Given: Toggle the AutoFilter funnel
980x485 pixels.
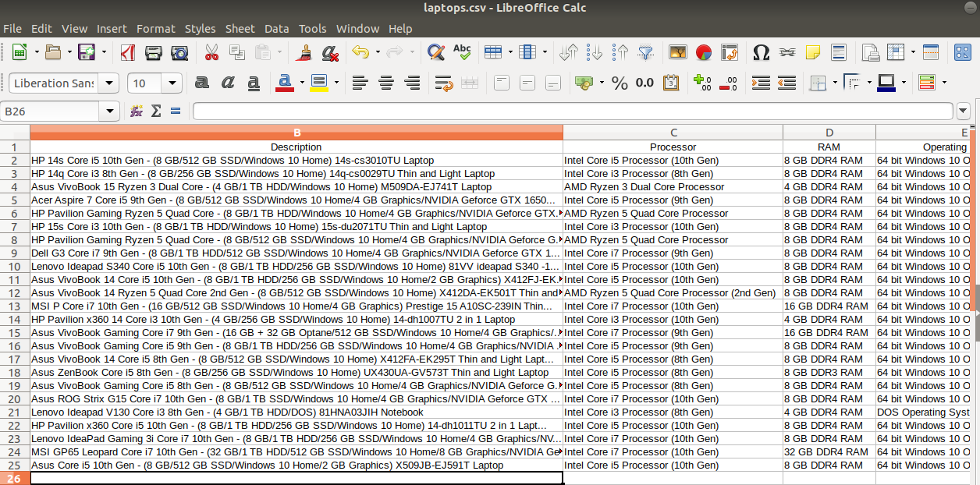Looking at the screenshot, I should coord(646,52).
